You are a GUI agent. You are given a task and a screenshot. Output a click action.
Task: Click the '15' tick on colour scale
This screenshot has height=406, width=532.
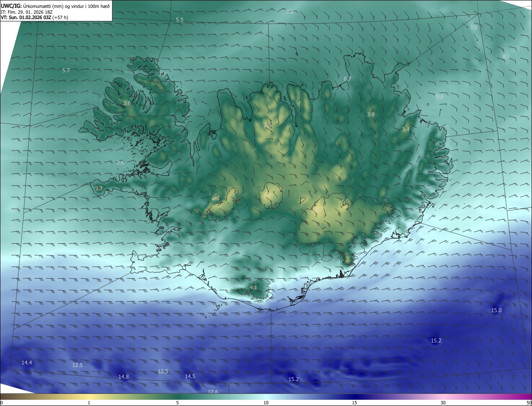coord(355,403)
